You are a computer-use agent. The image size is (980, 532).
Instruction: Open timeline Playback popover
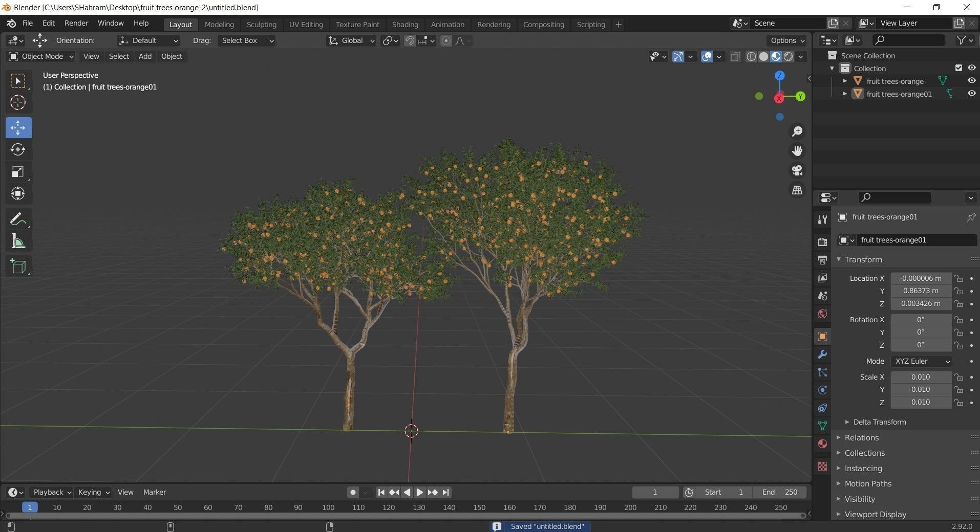pos(51,492)
